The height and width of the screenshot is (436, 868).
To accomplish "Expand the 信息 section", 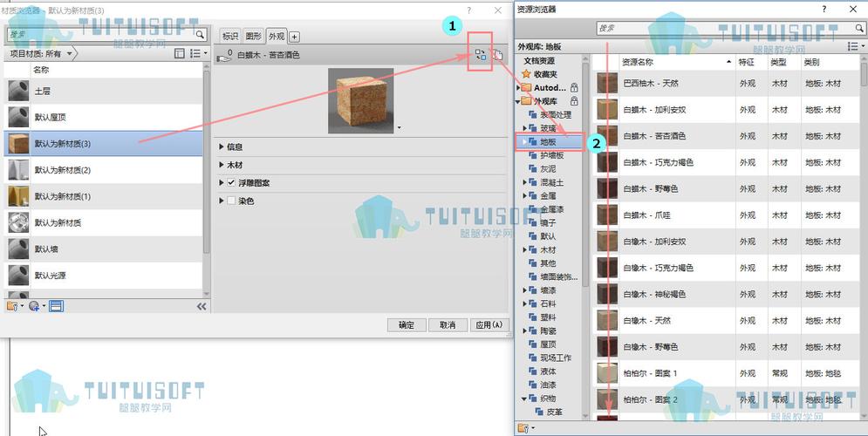I will [222, 146].
